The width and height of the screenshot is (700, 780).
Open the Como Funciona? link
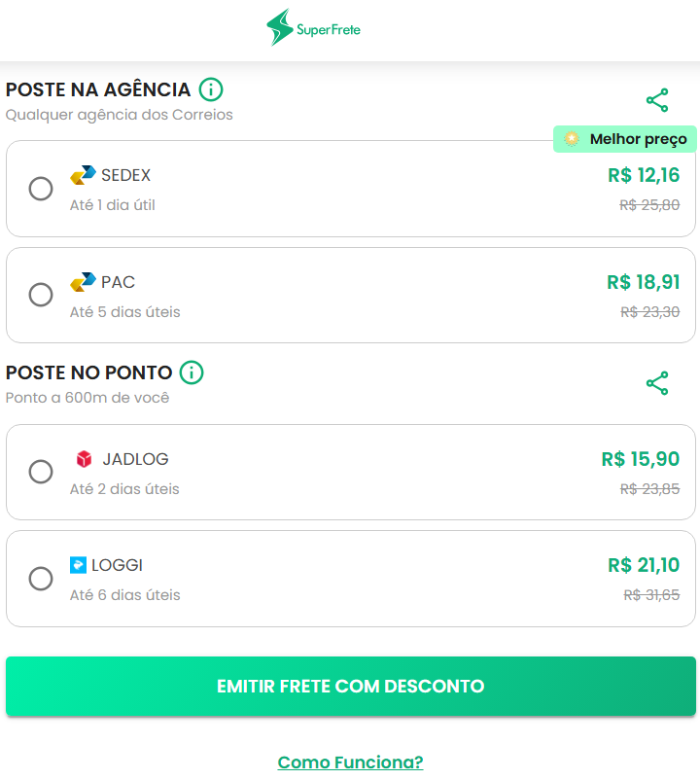[x=350, y=762]
